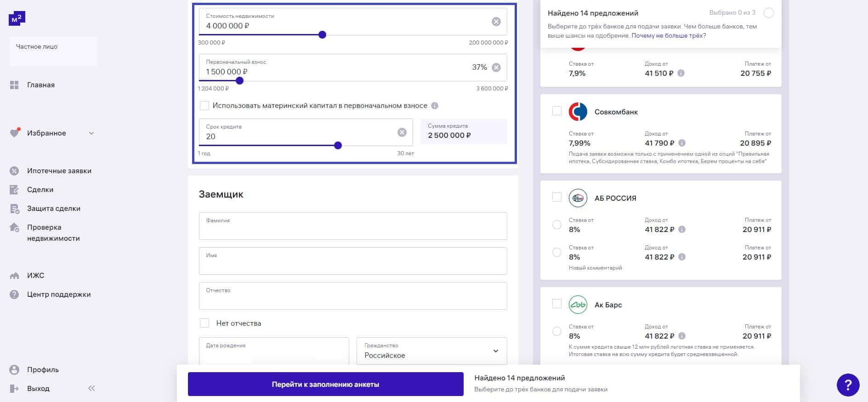Show info for first АБ РОССИЯ income

(682, 229)
